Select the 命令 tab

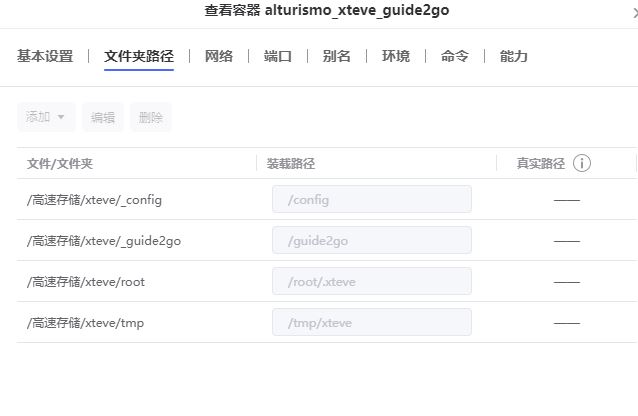455,56
